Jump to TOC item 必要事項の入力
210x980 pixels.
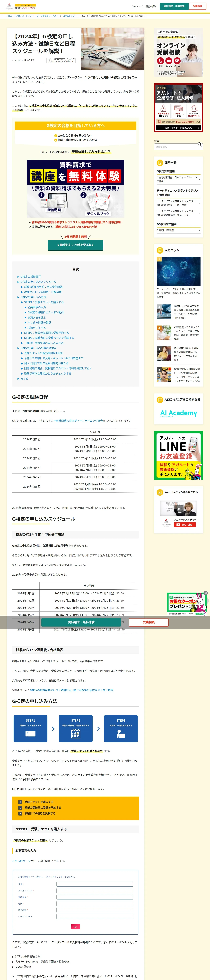tap(37, 307)
